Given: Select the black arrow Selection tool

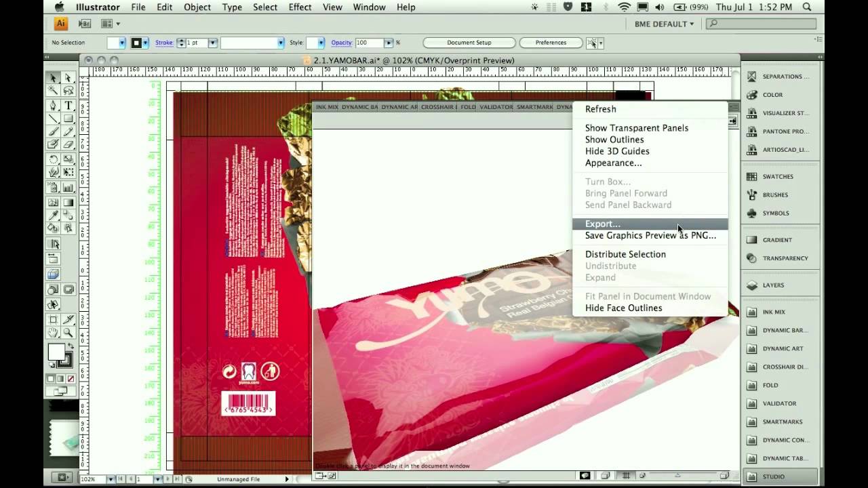Looking at the screenshot, I should [53, 78].
